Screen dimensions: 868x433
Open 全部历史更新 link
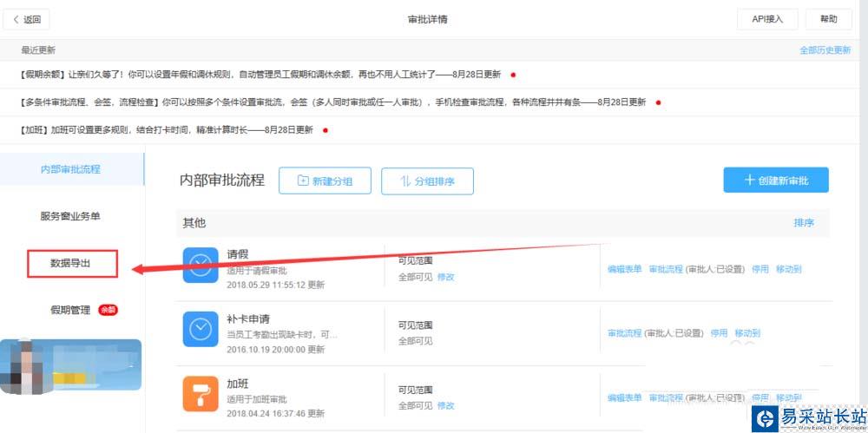pyautogui.click(x=825, y=50)
